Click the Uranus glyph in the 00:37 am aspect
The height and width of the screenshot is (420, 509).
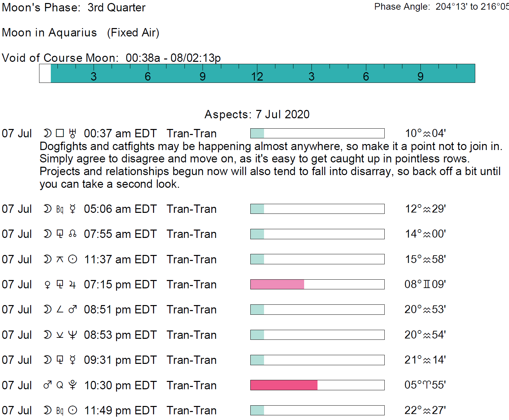(73, 134)
